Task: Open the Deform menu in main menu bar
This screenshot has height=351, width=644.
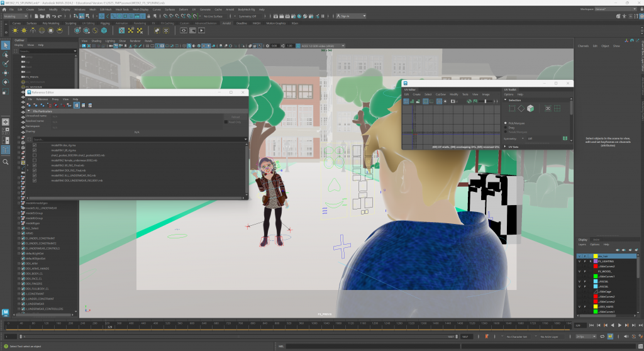Action: (x=183, y=9)
